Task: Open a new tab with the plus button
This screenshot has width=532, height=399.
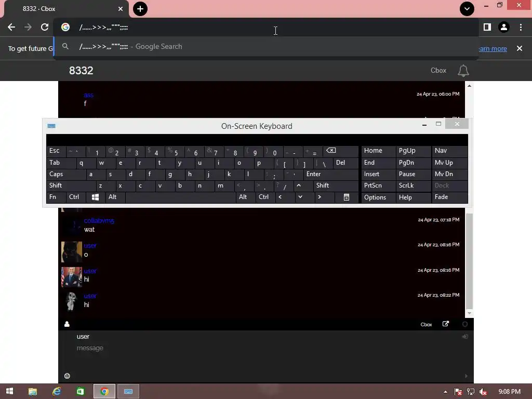Action: pos(140,9)
